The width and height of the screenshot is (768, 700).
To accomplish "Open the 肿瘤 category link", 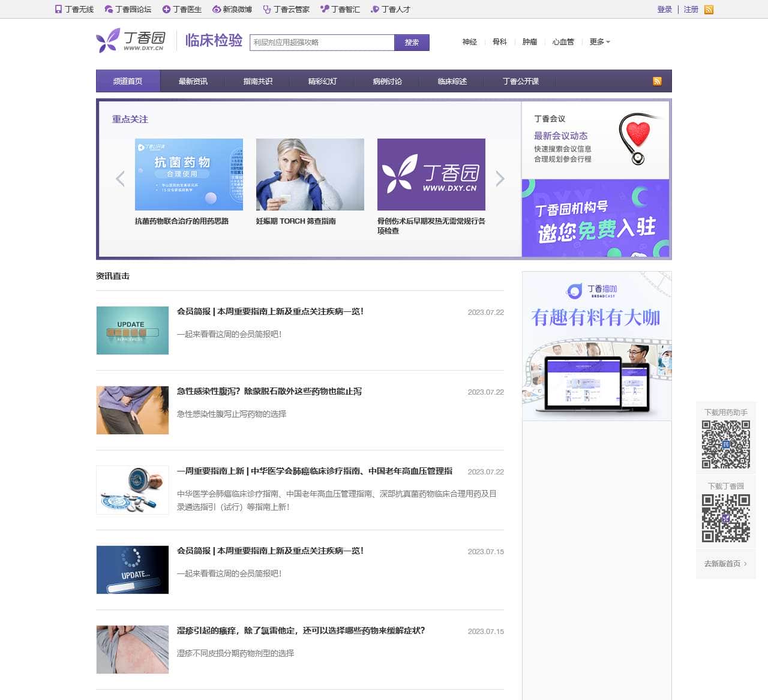I will (529, 42).
